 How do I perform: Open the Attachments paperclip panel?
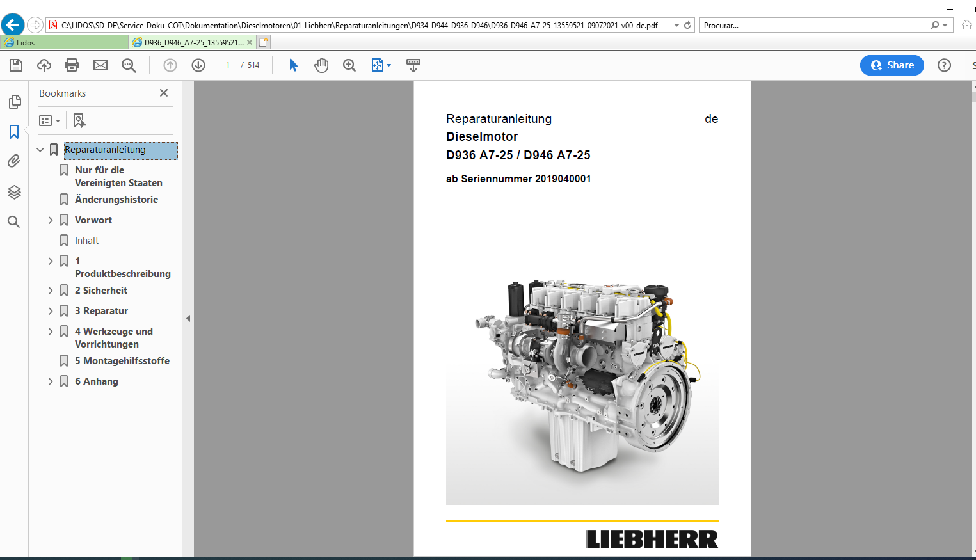(x=14, y=161)
